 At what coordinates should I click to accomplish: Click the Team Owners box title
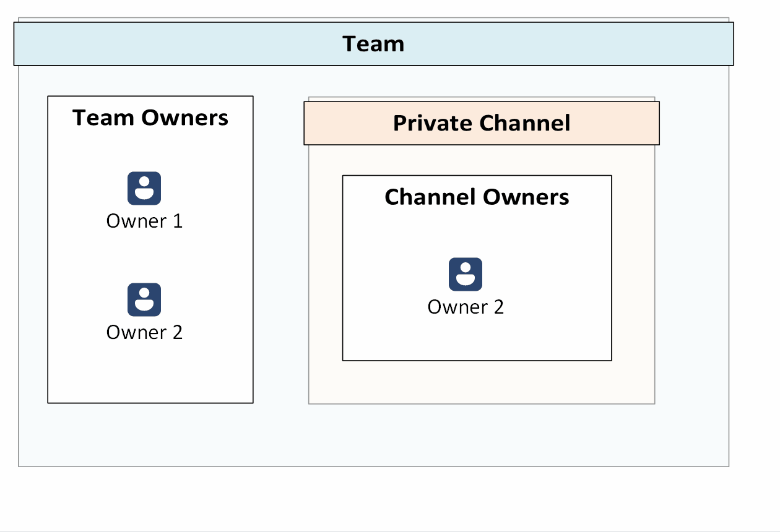tap(150, 118)
